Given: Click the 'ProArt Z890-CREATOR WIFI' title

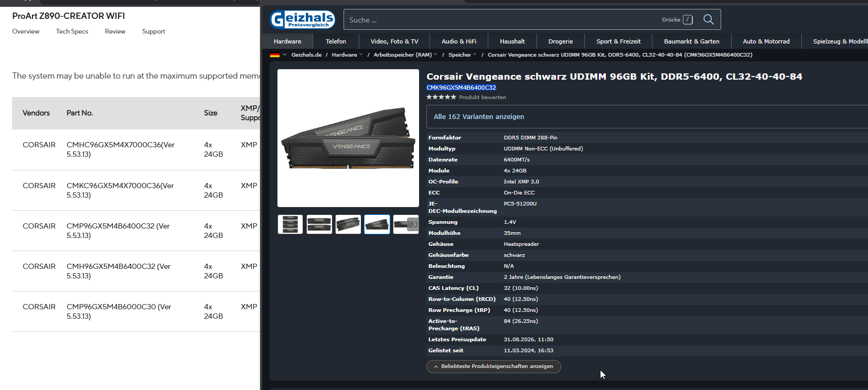Looking at the screenshot, I should pos(69,16).
